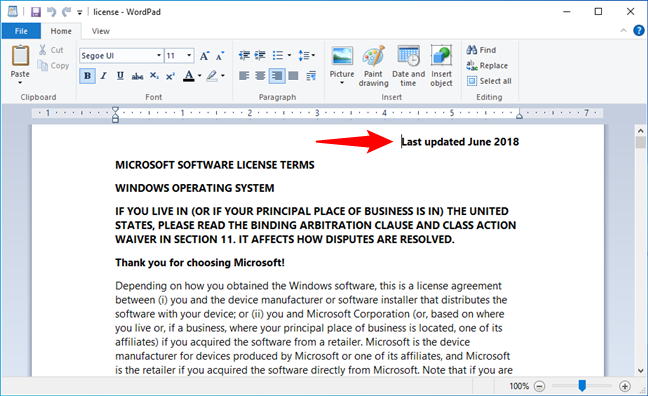Click the Picture insert icon
Screen dimensions: 648x396
[342, 56]
